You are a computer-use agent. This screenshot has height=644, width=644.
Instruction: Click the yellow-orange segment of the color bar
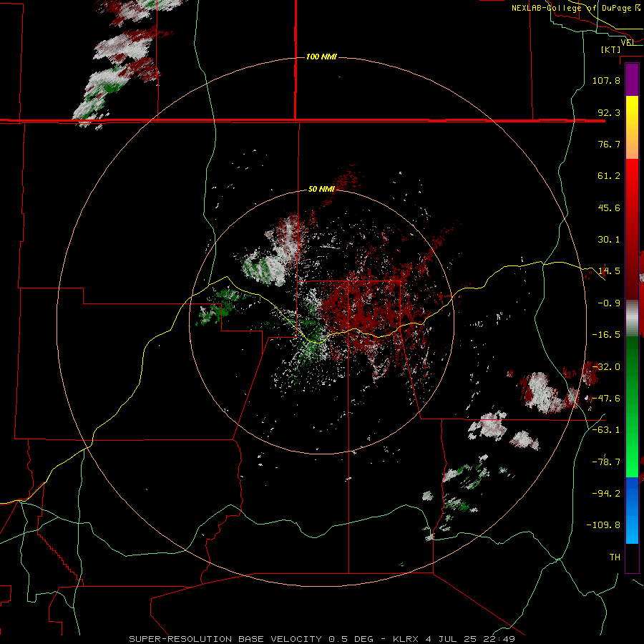tap(632, 127)
